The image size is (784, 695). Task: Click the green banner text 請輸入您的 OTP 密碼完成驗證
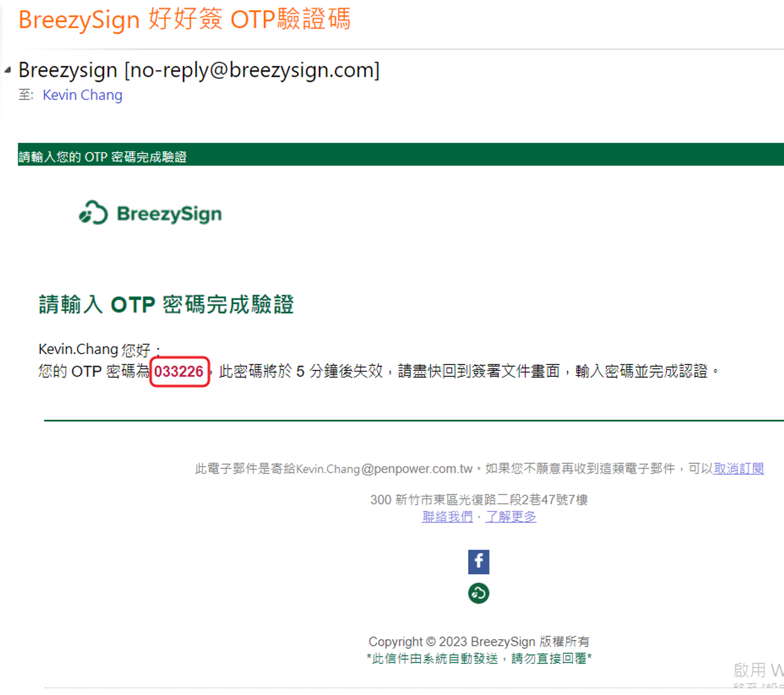click(x=102, y=157)
